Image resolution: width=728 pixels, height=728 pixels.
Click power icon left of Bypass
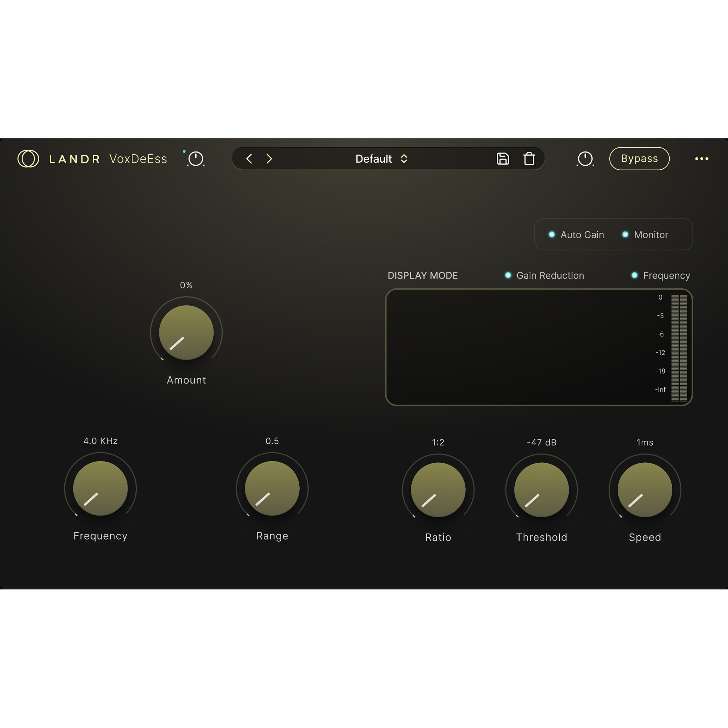[x=585, y=159]
